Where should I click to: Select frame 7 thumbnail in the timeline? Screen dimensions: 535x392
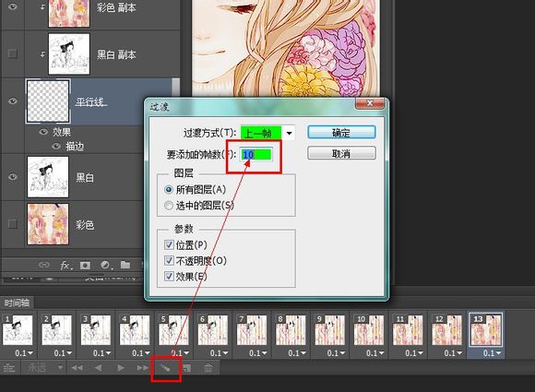(x=252, y=330)
